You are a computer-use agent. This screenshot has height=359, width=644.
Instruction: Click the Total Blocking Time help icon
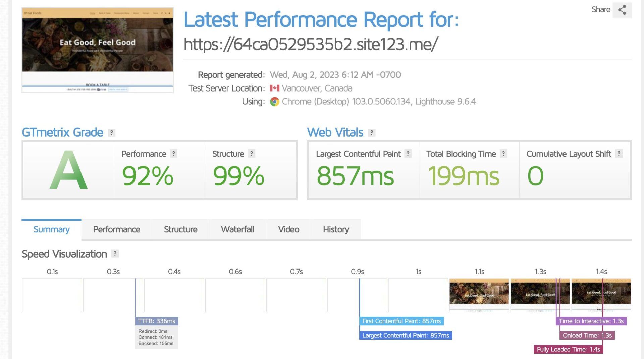pos(503,154)
